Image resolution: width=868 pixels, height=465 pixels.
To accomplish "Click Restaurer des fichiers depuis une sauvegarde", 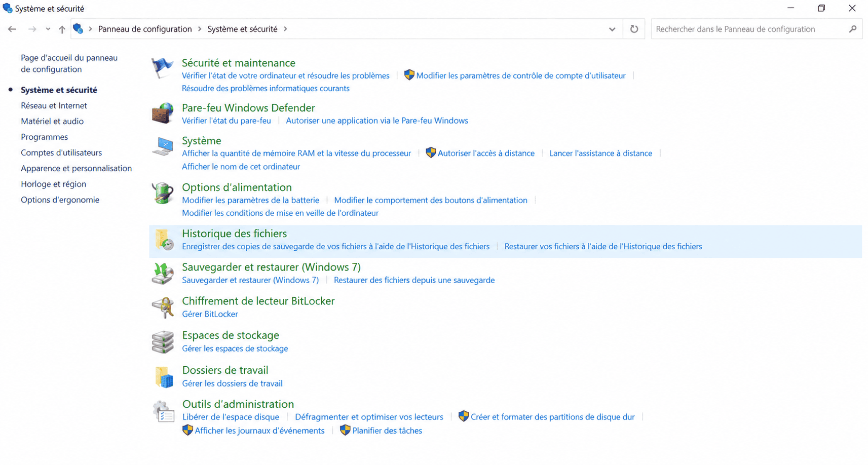I will (x=414, y=280).
